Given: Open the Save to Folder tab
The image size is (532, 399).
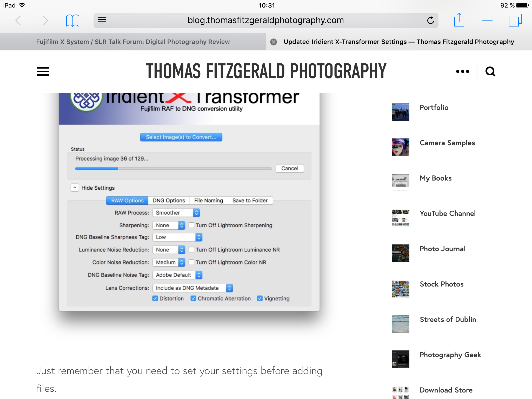Looking at the screenshot, I should (x=250, y=201).
